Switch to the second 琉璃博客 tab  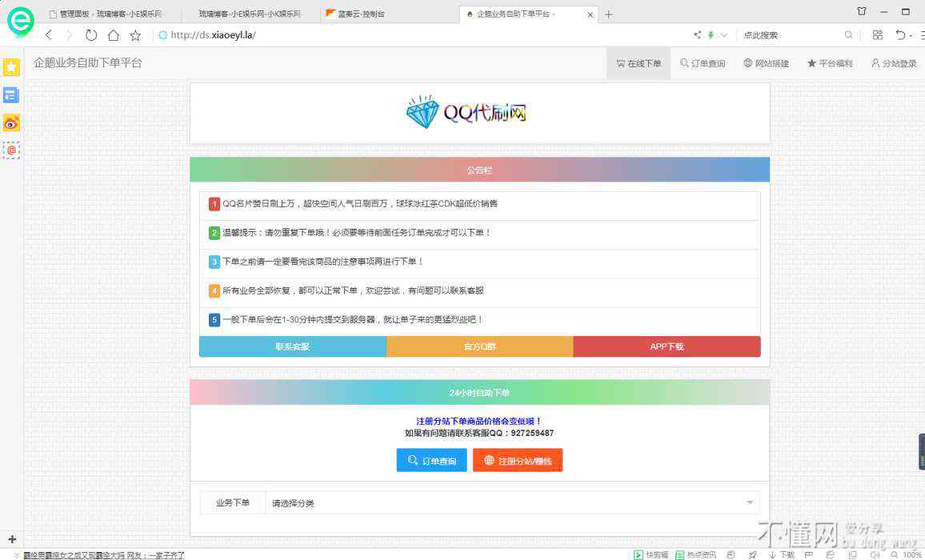point(250,14)
